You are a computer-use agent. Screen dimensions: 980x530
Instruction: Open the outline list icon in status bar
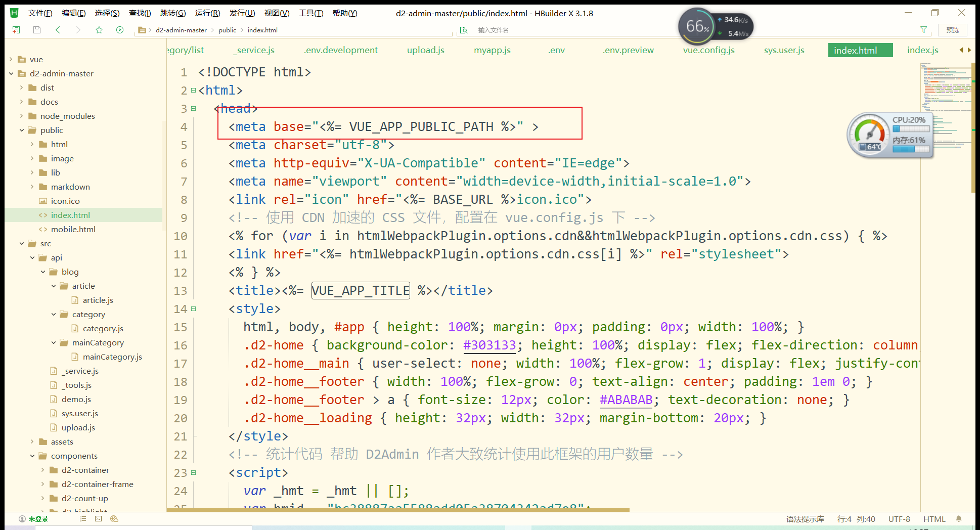[x=83, y=519]
